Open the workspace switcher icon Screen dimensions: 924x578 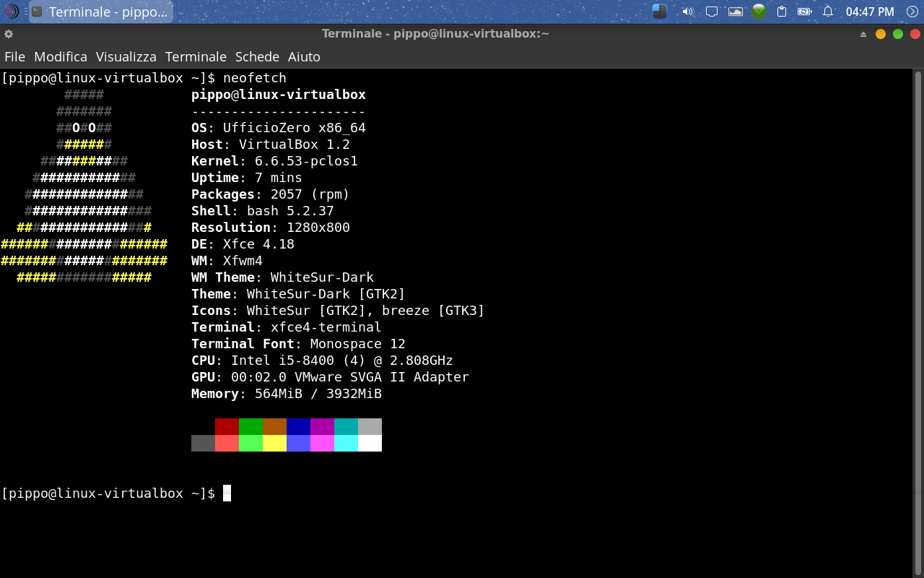coord(659,12)
